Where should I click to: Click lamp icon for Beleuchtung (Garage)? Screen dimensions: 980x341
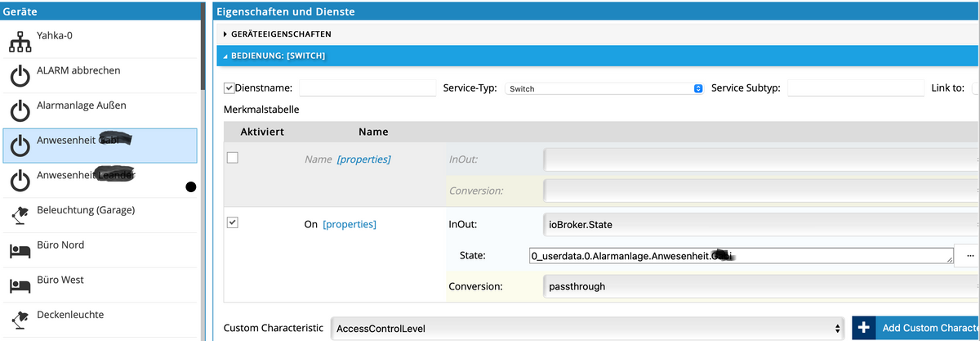[19, 215]
